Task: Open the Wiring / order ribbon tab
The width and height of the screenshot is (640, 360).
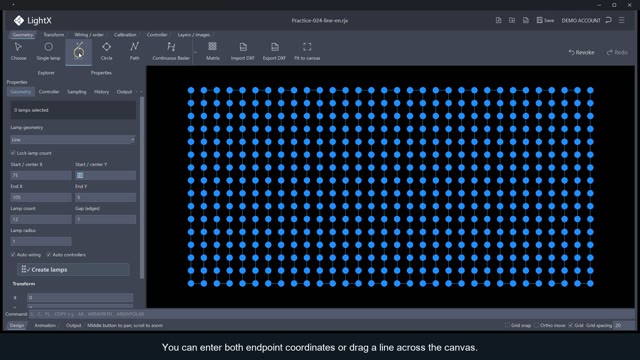Action: point(89,35)
